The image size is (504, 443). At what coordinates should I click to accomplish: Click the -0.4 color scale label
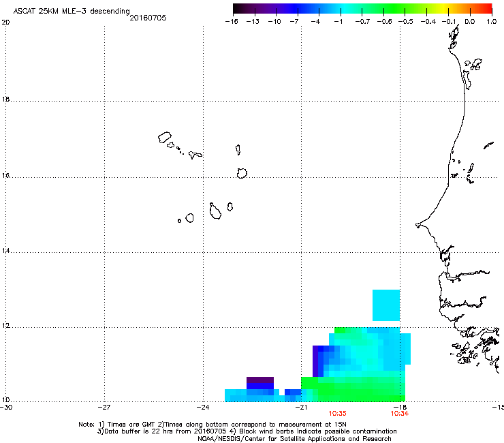428,22
